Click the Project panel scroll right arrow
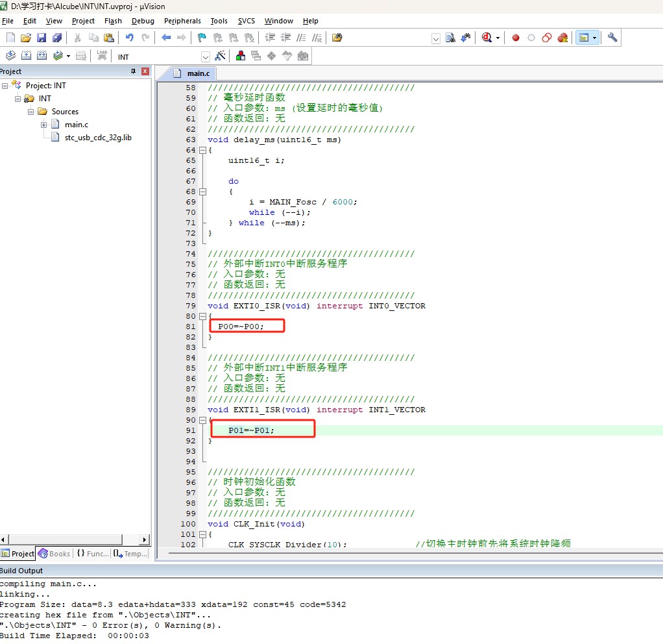663x644 pixels. (145, 539)
